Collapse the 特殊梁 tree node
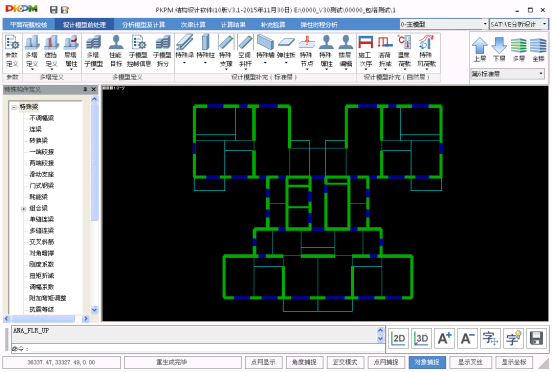Viewport: 552px width, 372px height. pyautogui.click(x=14, y=107)
